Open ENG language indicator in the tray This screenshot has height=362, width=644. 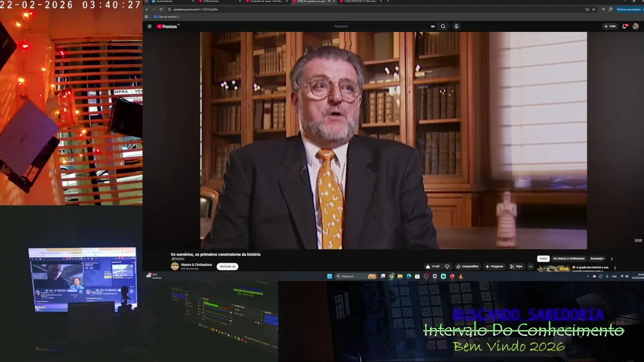[614, 276]
